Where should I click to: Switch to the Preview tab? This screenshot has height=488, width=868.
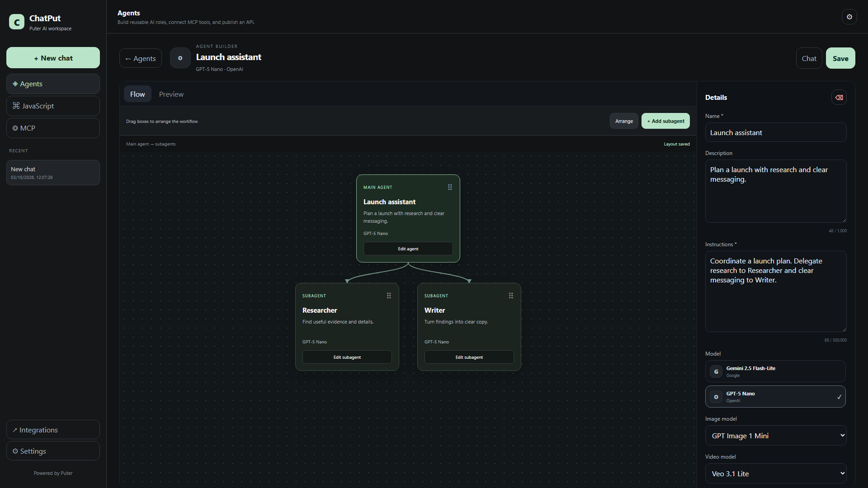(171, 94)
